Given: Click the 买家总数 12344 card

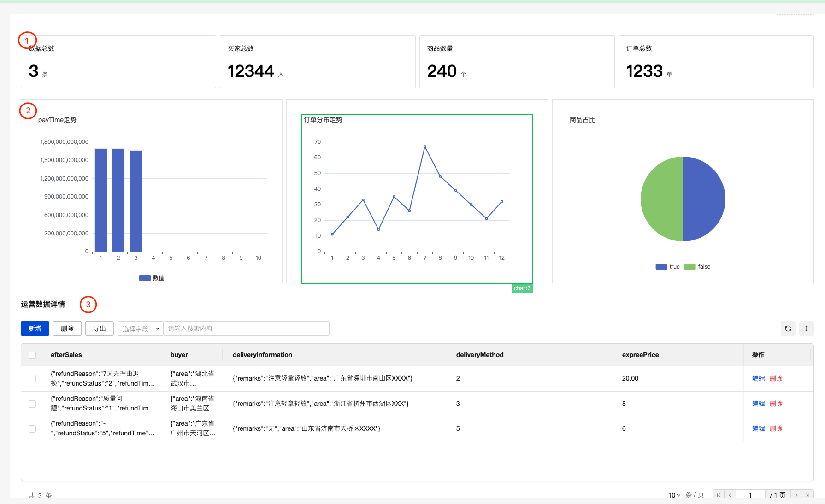Looking at the screenshot, I should [318, 62].
